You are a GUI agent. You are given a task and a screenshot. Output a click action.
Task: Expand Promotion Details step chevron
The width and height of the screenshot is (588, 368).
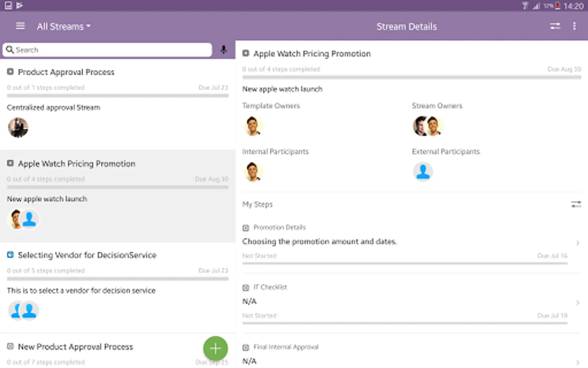577,243
